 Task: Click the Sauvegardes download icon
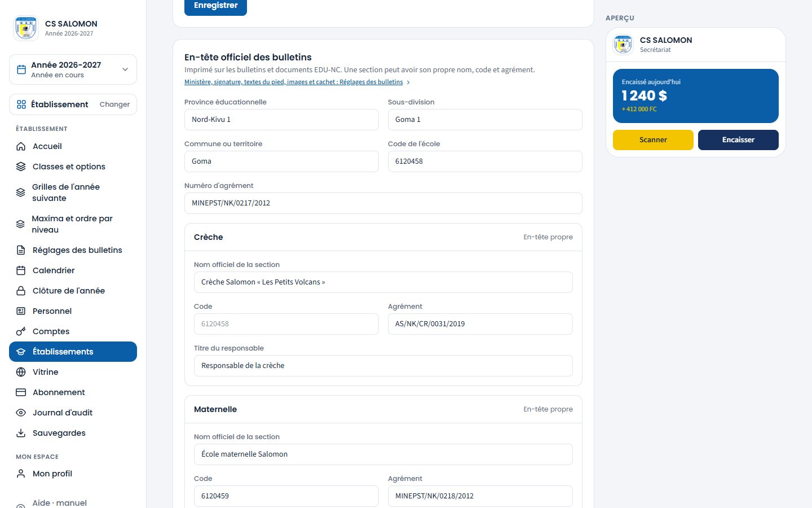click(x=21, y=433)
